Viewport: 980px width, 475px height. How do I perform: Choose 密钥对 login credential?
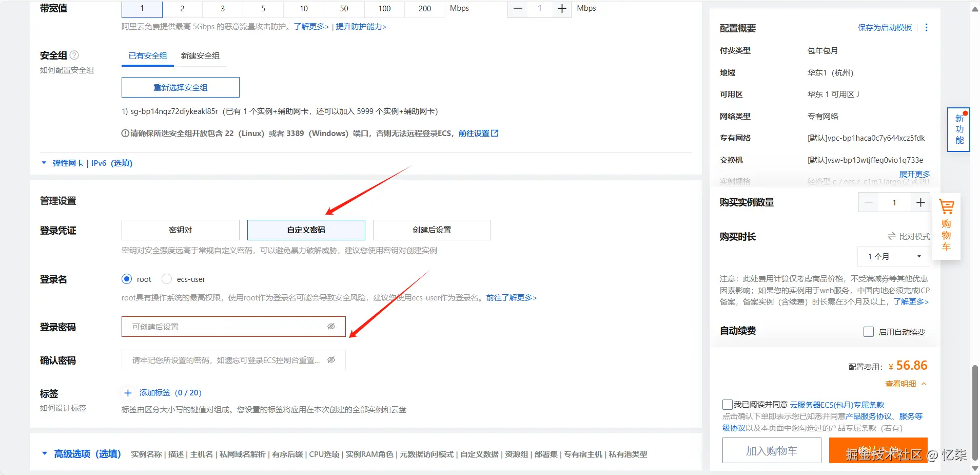tap(181, 230)
